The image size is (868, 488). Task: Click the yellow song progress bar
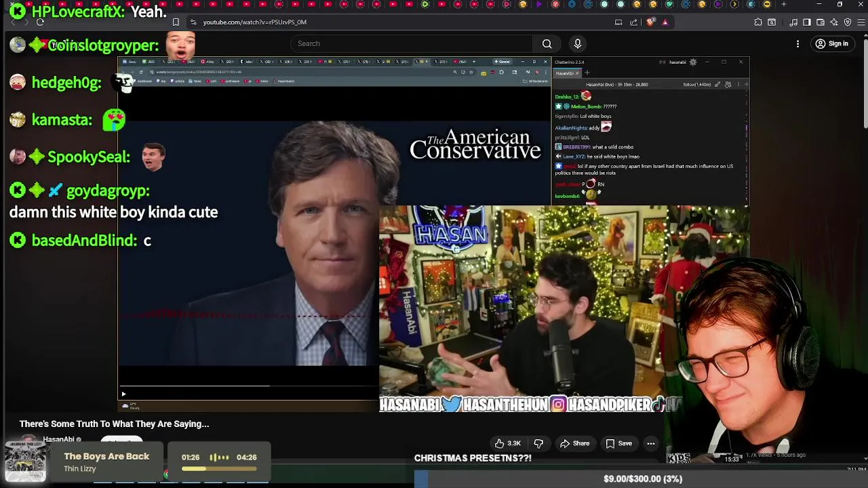click(218, 469)
